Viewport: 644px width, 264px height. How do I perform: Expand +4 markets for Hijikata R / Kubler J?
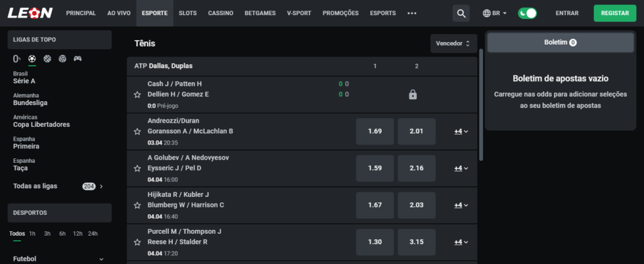coord(461,205)
